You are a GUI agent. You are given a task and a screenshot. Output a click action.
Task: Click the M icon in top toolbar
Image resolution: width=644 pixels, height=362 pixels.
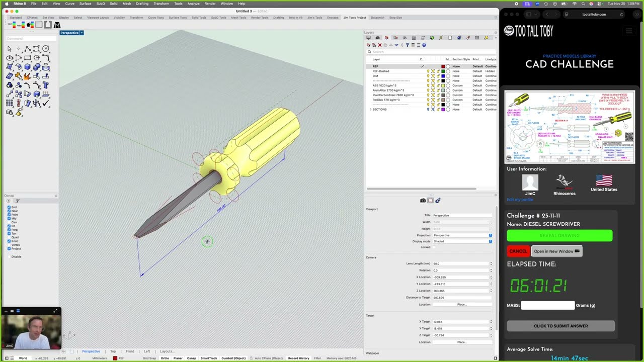click(x=57, y=25)
